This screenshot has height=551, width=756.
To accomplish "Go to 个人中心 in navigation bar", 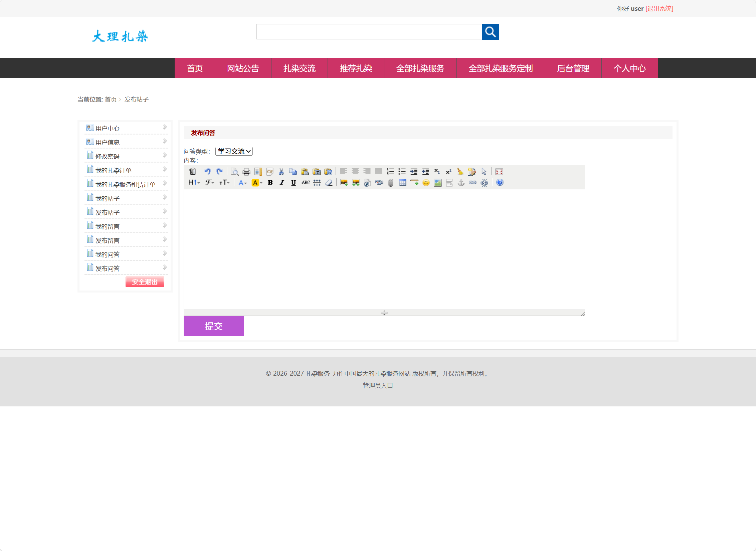I will point(629,68).
